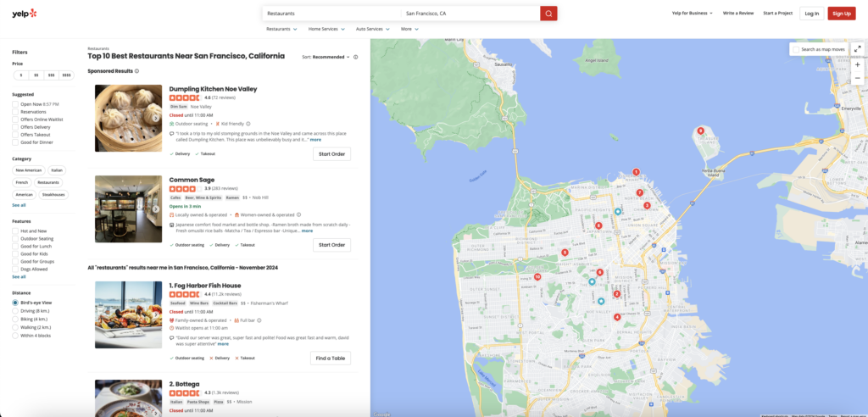The width and height of the screenshot is (868, 417).
Task: Open the More dropdown menu
Action: coord(409,29)
